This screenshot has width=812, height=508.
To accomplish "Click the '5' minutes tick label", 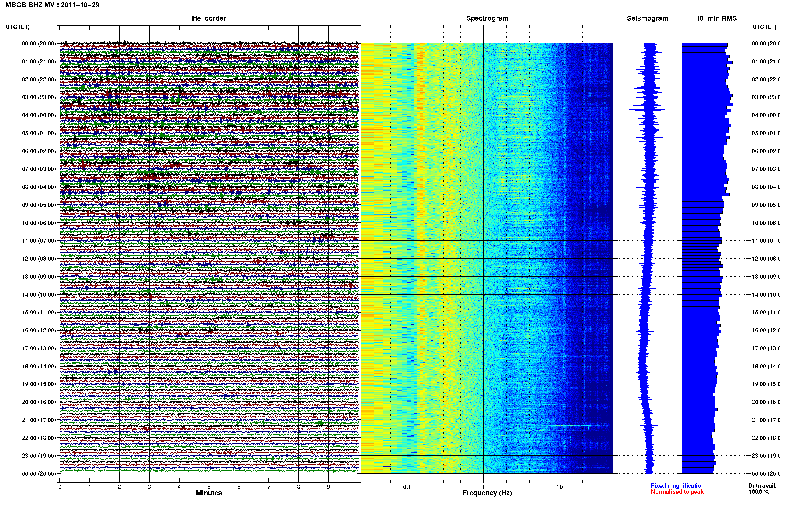I will coord(209,487).
